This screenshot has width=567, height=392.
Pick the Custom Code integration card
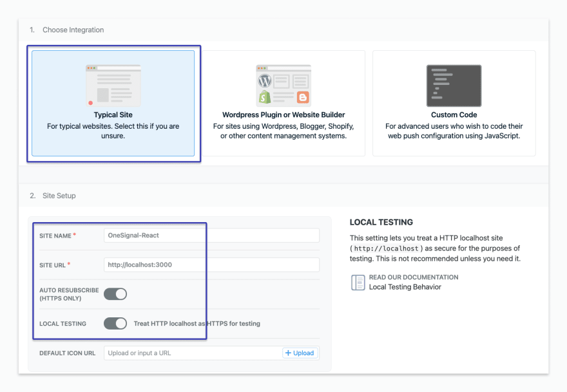[x=454, y=104]
